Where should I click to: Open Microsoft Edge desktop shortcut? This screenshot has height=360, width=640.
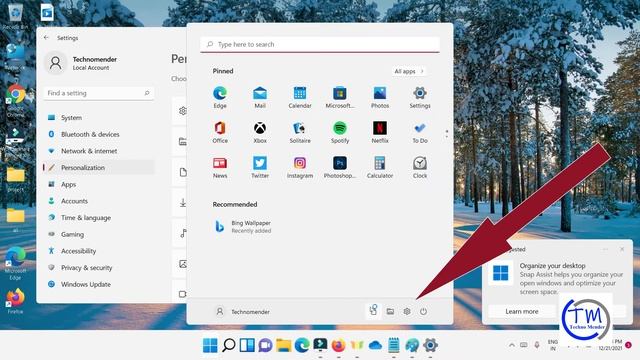[x=16, y=263]
